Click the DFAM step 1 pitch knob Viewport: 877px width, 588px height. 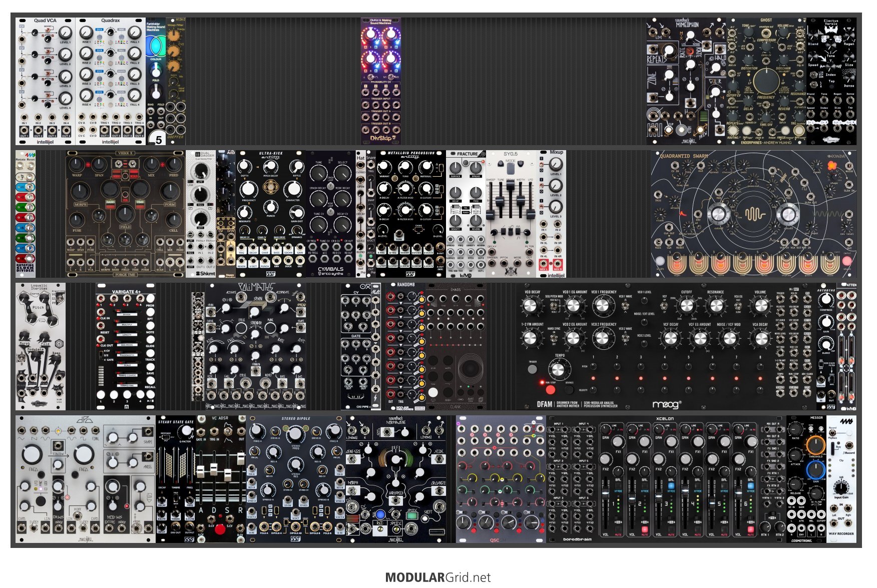click(593, 366)
